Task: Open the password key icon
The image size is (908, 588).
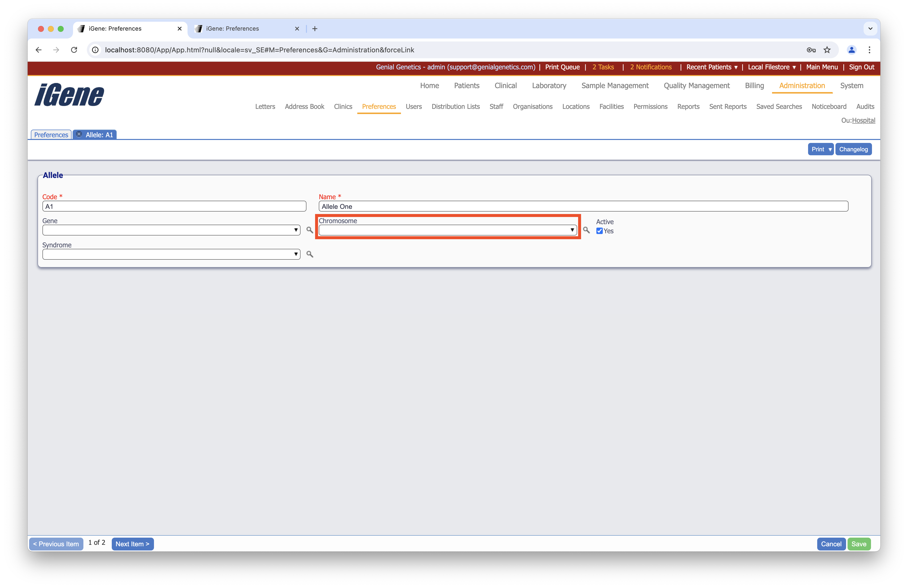Action: pyautogui.click(x=811, y=50)
